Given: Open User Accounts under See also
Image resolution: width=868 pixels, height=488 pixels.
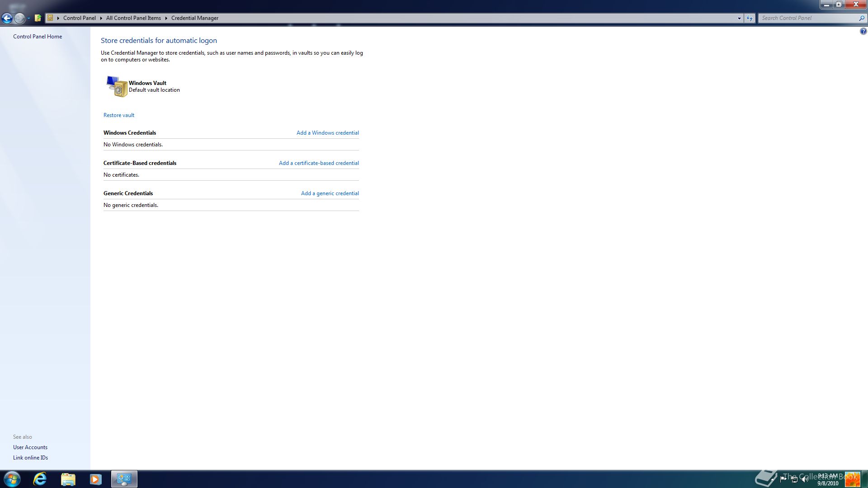Looking at the screenshot, I should click(30, 447).
